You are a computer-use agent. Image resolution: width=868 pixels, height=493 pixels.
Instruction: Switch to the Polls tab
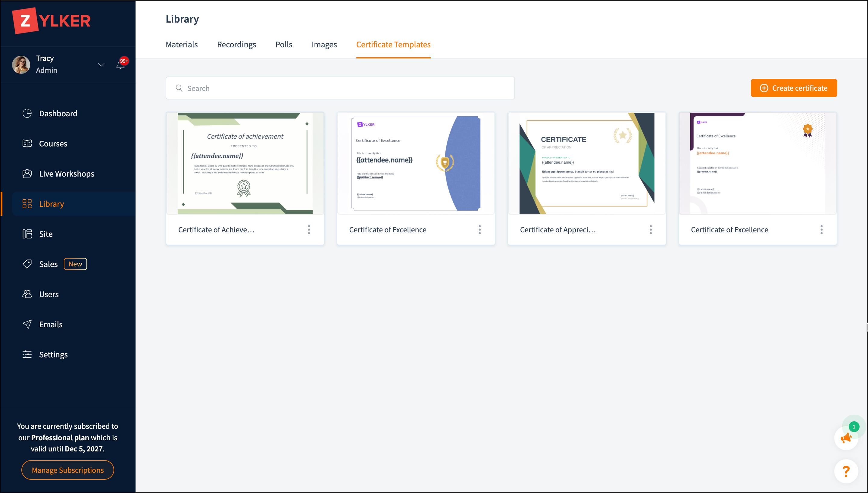coord(284,45)
